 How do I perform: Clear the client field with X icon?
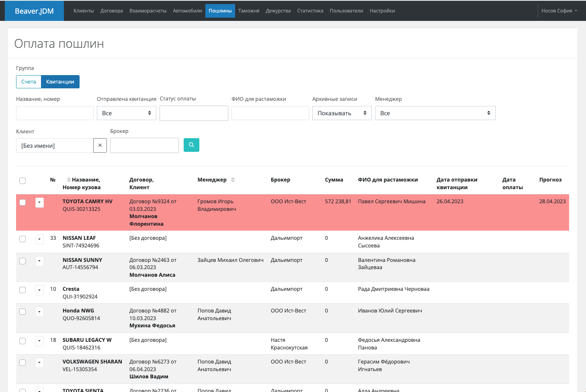click(100, 145)
